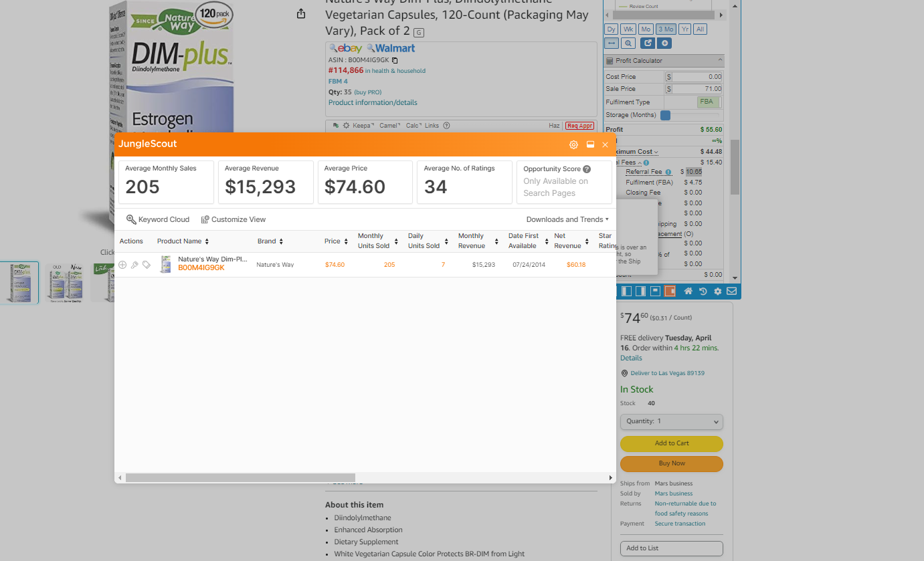The height and width of the screenshot is (561, 924).
Task: Select the 3 Mo chart range
Action: (x=666, y=29)
